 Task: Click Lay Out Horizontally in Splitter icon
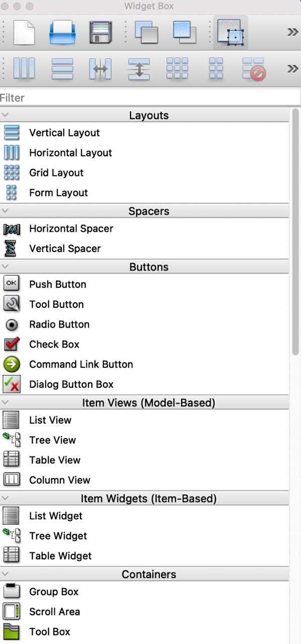(x=101, y=69)
